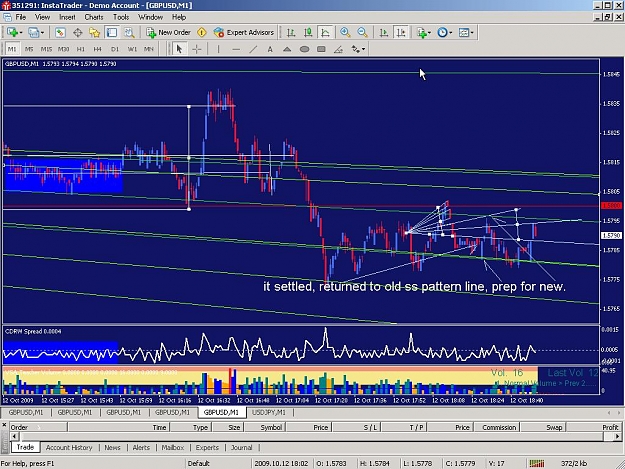Open the Tools menu
This screenshot has width=625, height=469.
(121, 17)
